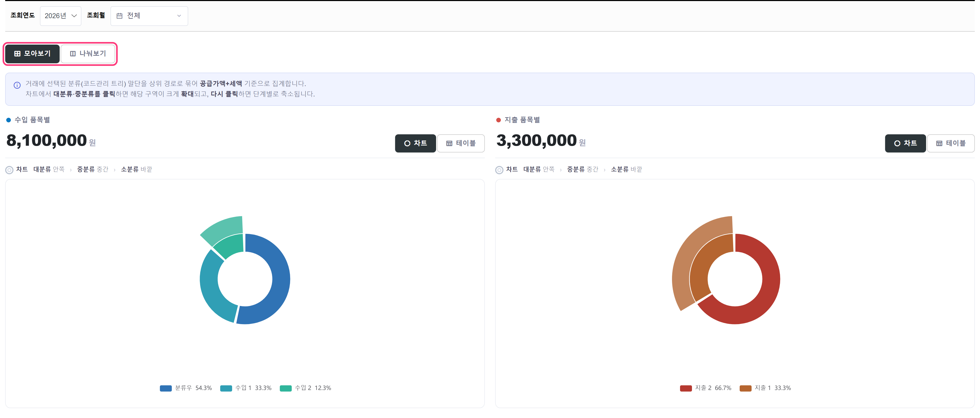Switch to 나눠보기 view
This screenshot has height=418, width=980.
pos(88,54)
